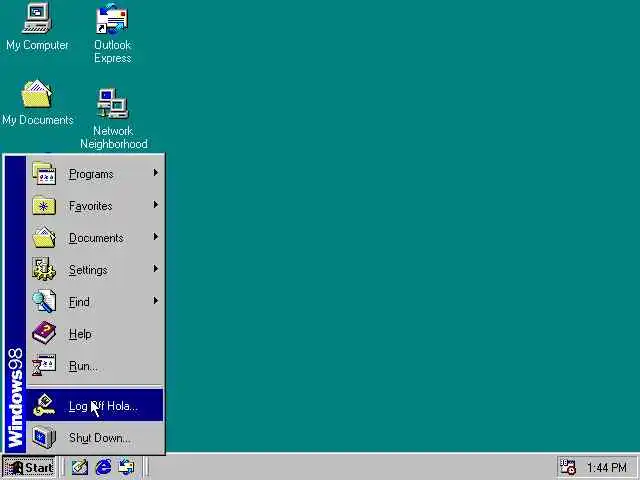Select the My Documents desktop folder

tap(37, 102)
